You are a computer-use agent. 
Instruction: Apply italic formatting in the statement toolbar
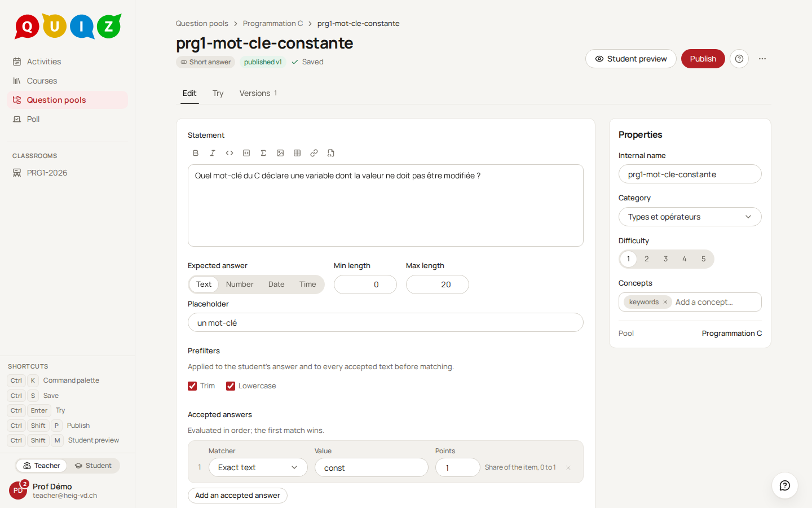213,153
